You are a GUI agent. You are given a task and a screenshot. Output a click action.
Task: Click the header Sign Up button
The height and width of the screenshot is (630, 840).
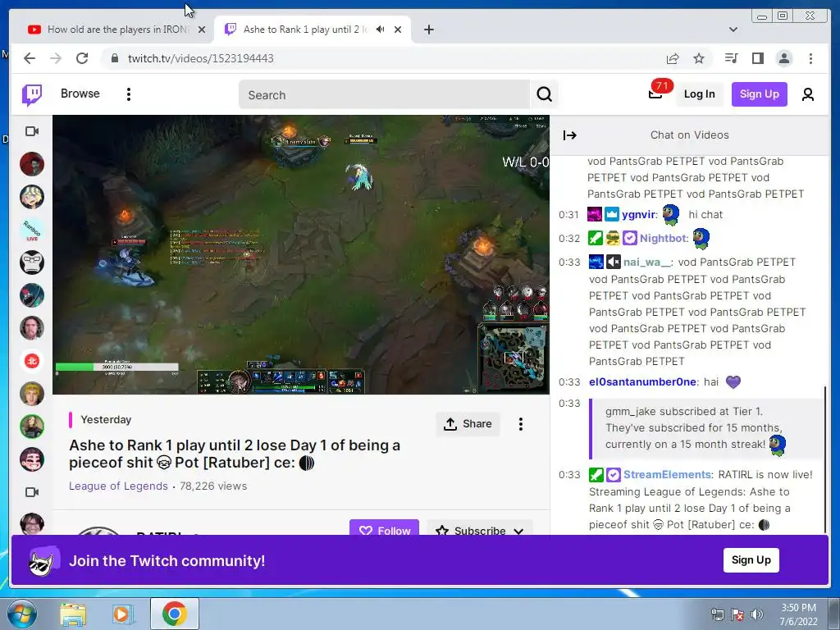(759, 94)
